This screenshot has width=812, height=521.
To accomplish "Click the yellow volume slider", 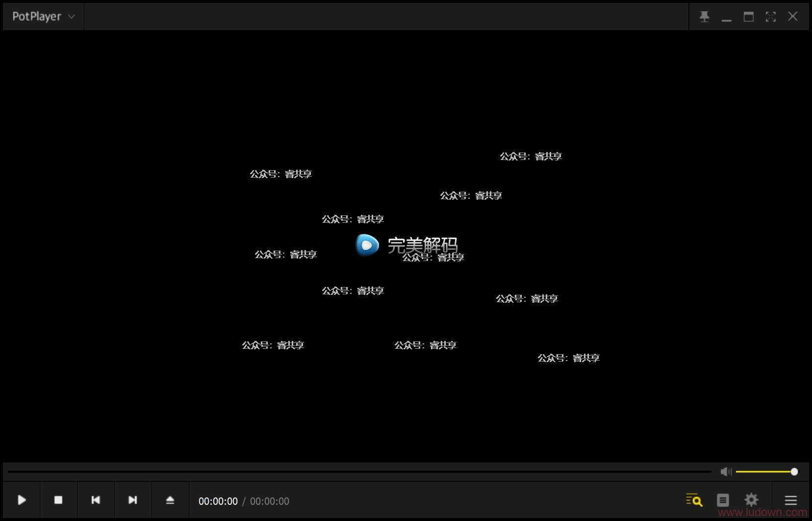I will click(x=765, y=471).
